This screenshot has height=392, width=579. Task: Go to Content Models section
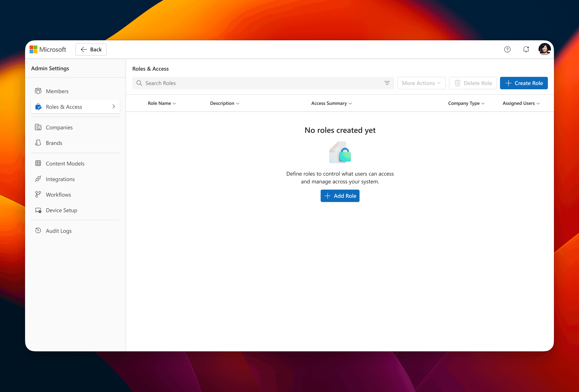click(x=65, y=164)
